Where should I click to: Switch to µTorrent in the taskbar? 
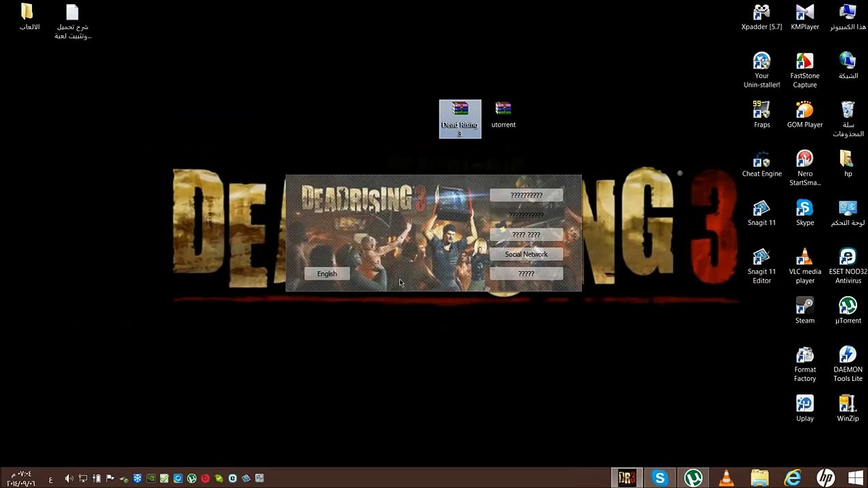693,478
